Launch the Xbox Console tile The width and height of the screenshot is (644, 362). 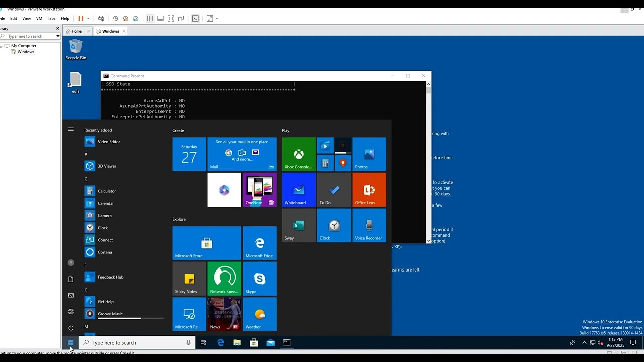tap(299, 154)
